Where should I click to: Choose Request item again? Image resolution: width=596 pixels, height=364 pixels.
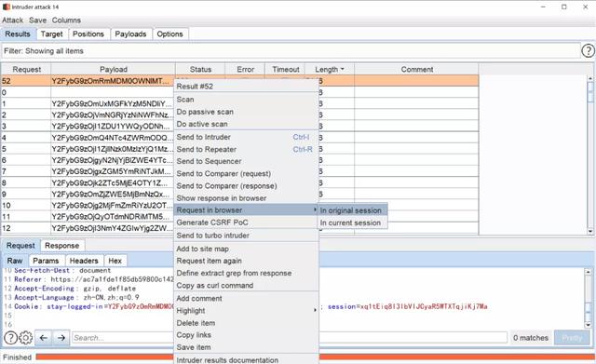pyautogui.click(x=246, y=261)
